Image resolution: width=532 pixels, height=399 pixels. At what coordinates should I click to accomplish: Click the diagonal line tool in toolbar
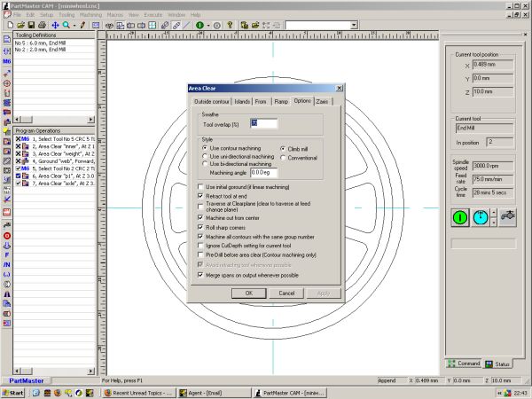186,25
